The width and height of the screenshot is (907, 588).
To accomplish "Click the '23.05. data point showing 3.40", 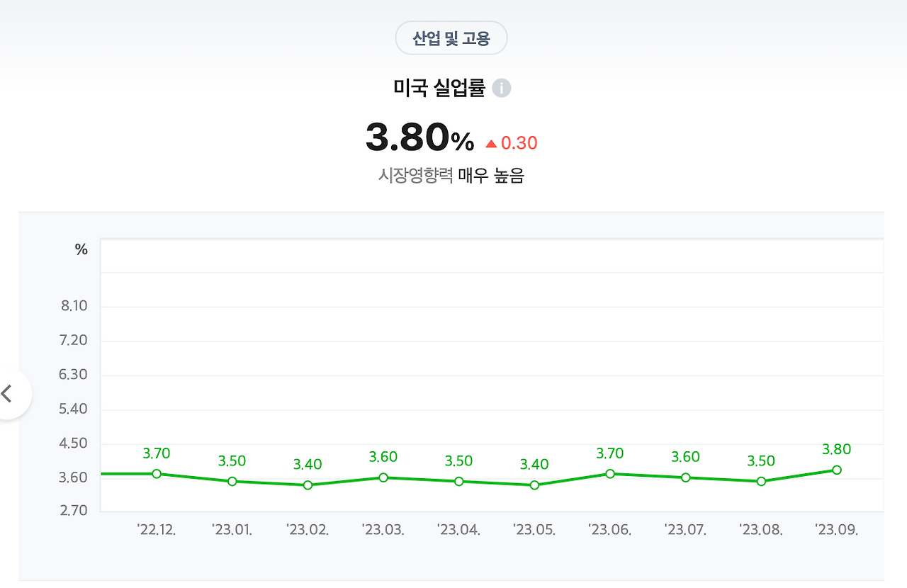I will tap(534, 485).
